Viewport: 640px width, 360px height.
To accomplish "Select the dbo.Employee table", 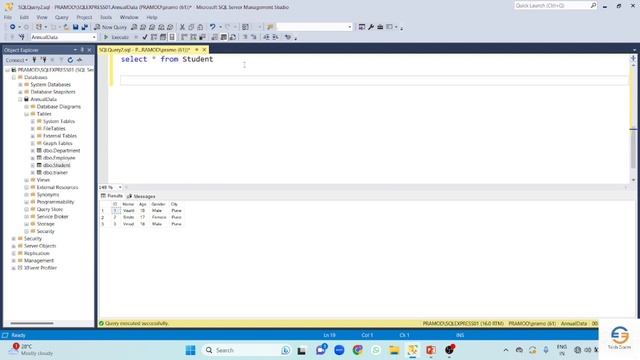I will [59, 158].
